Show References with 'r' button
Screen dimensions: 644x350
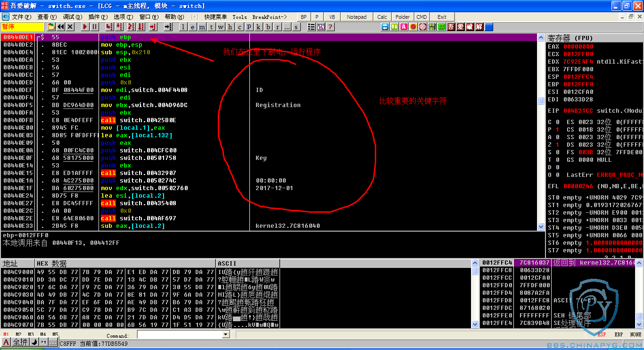point(277,27)
